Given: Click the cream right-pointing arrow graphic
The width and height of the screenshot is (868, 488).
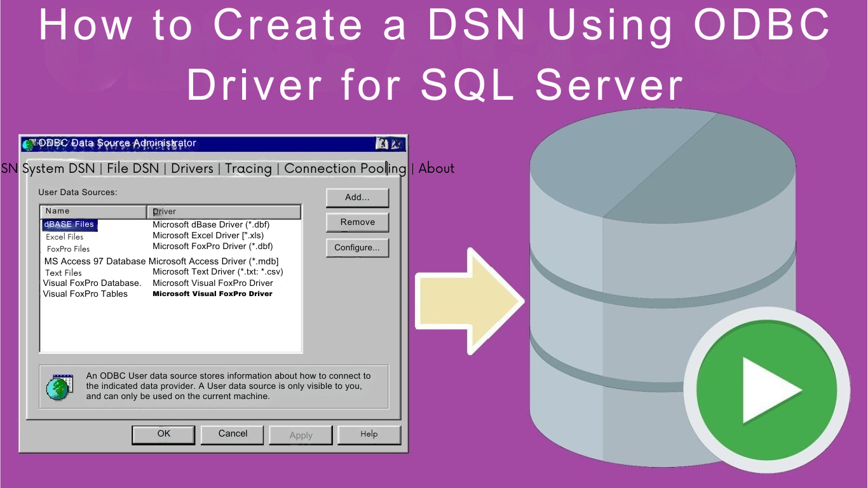Looking at the screenshot, I should pyautogui.click(x=469, y=301).
